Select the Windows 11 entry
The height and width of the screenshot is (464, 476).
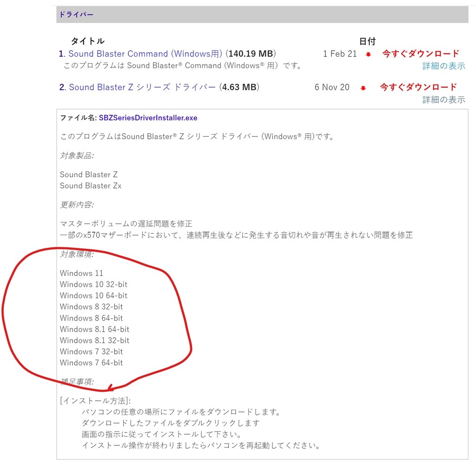81,273
